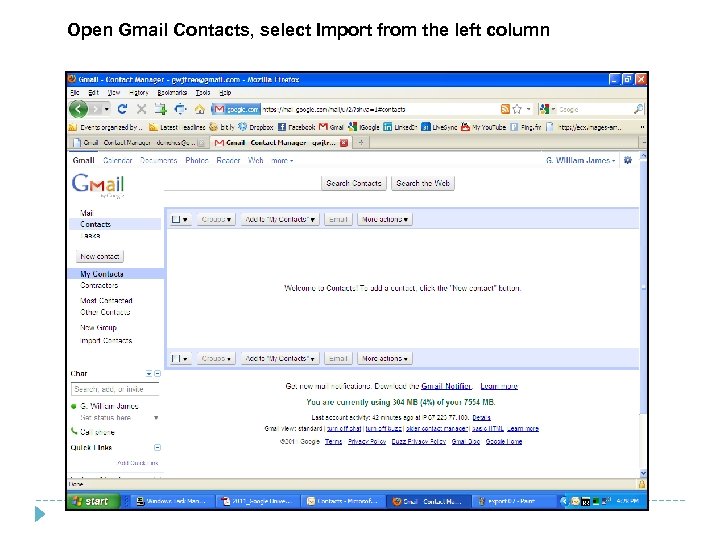
Task: Open the Firefox File menu
Action: coord(75,92)
